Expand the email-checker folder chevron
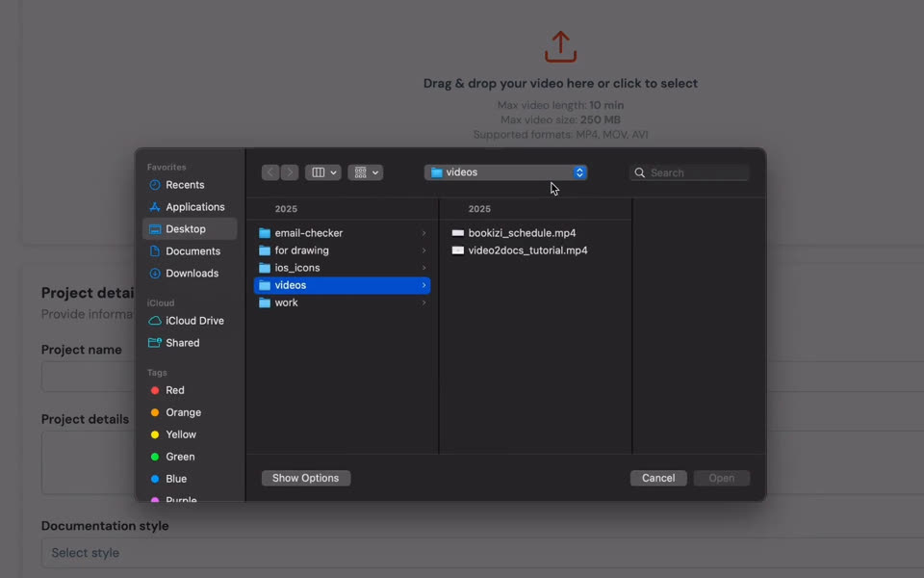The height and width of the screenshot is (578, 924). 423,233
